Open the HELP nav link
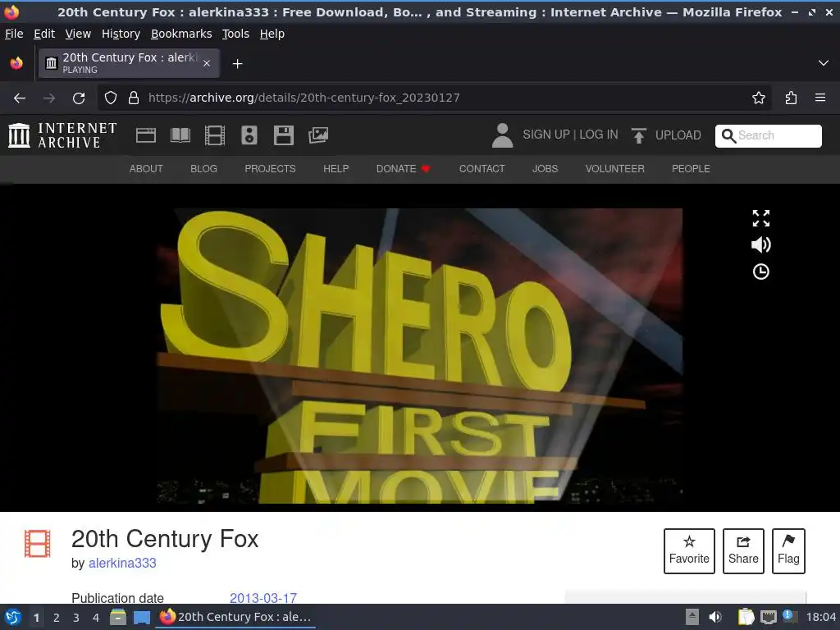Viewport: 840px width, 630px height. 336,169
